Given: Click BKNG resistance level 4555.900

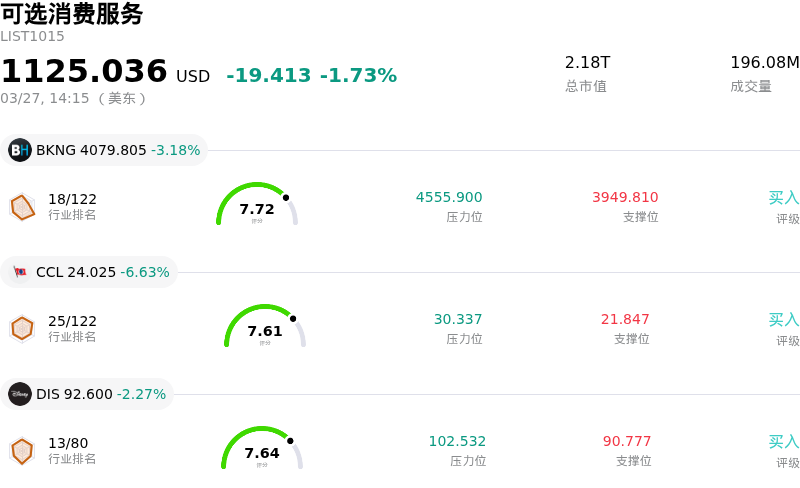Looking at the screenshot, I should (449, 197).
